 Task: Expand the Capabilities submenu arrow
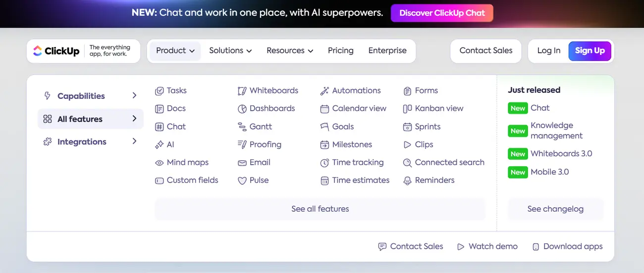(x=134, y=95)
